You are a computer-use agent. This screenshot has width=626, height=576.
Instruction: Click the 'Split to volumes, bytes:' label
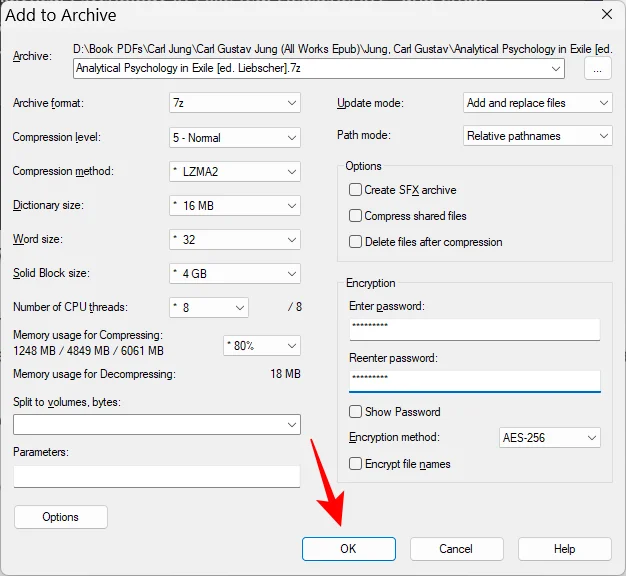(x=67, y=402)
